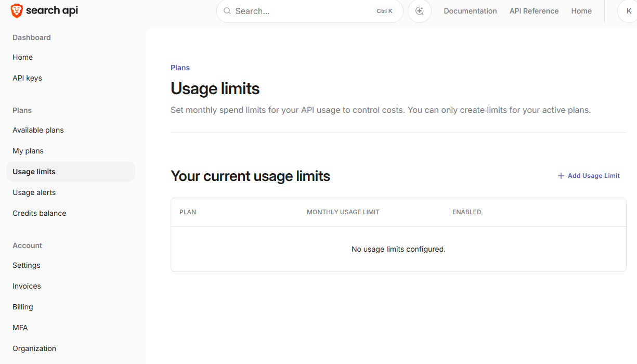The height and width of the screenshot is (364, 637).
Task: Click the Dashboard section label in sidebar
Action: (32, 37)
